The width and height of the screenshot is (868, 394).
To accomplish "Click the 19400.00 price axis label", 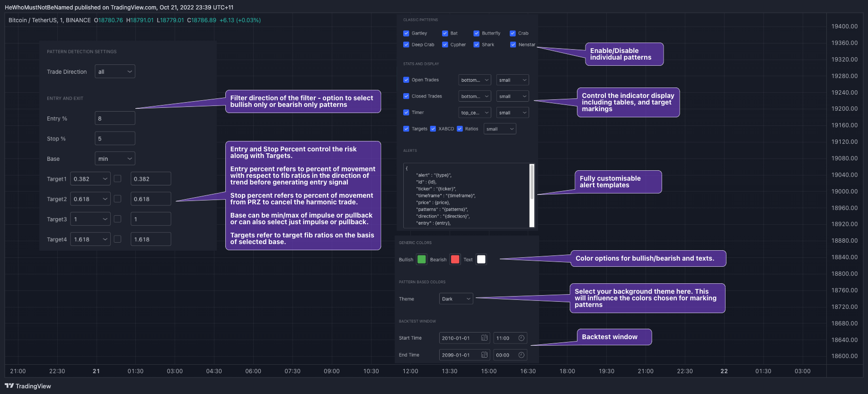I will point(844,26).
